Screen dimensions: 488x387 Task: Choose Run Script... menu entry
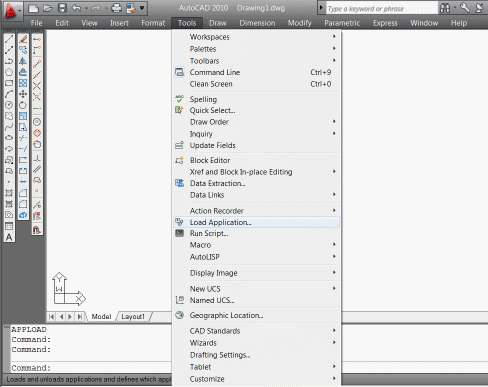[256, 233]
